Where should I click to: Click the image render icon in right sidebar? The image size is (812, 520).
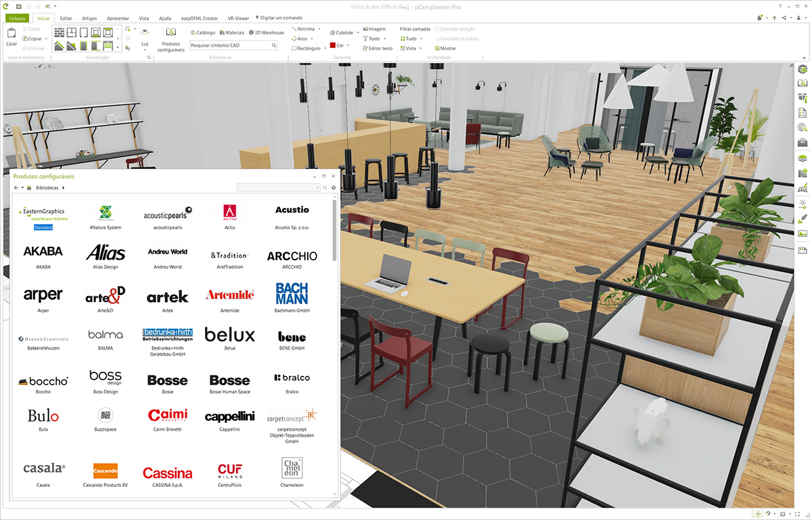[803, 233]
